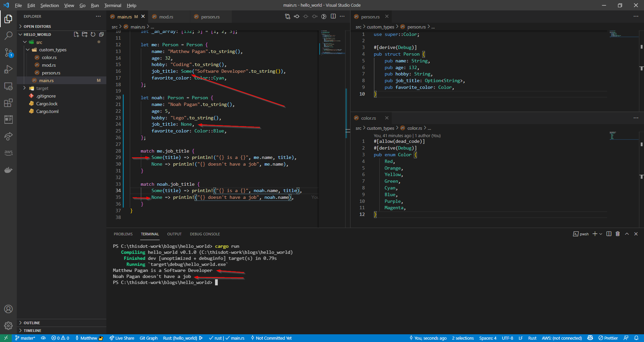The height and width of the screenshot is (342, 644).
Task: Toggle file blame annotations icon
Action: pos(324,16)
